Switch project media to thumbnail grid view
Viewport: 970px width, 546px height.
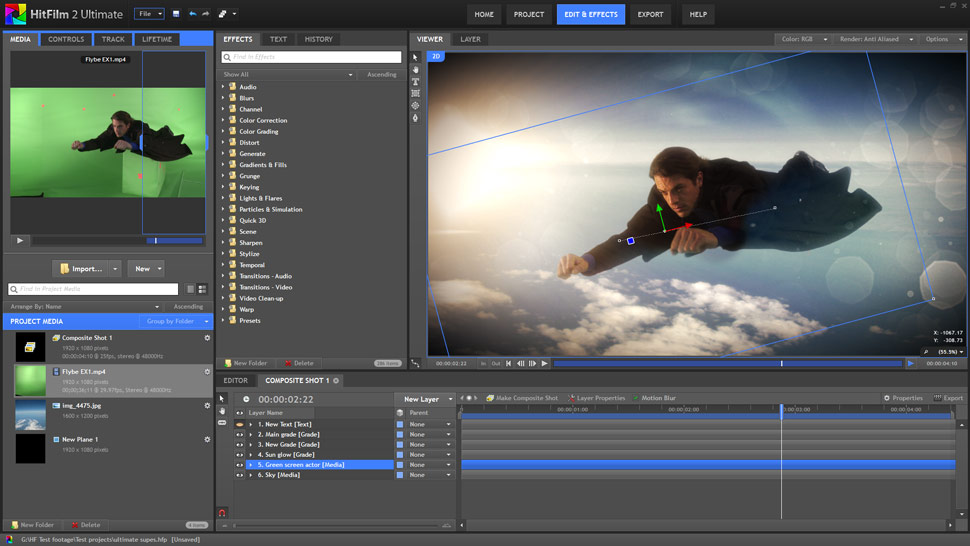pos(202,289)
